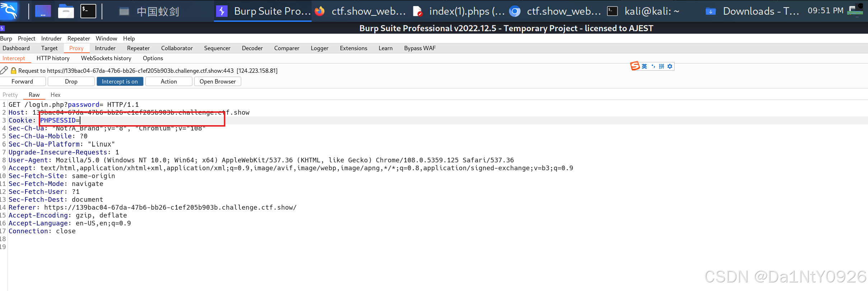868x291 pixels.
Task: Click the Open Browser button
Action: (x=218, y=81)
